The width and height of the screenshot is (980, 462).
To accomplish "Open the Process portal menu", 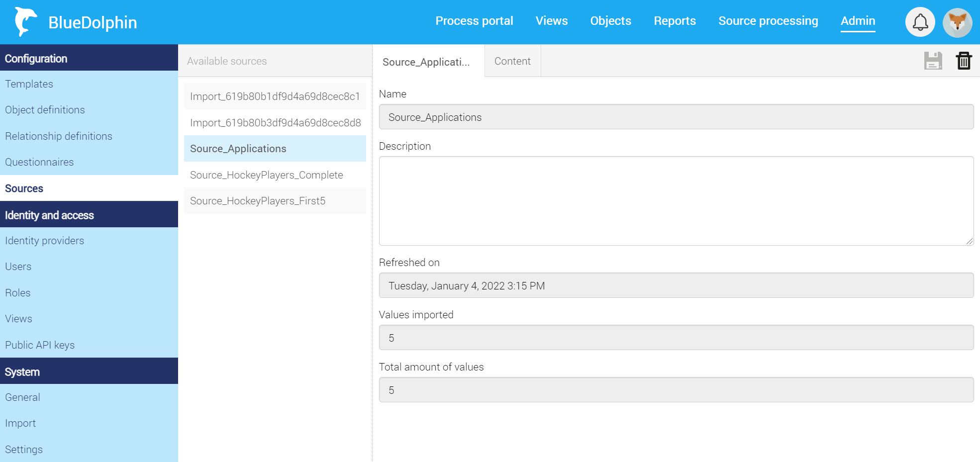I will pos(474,21).
